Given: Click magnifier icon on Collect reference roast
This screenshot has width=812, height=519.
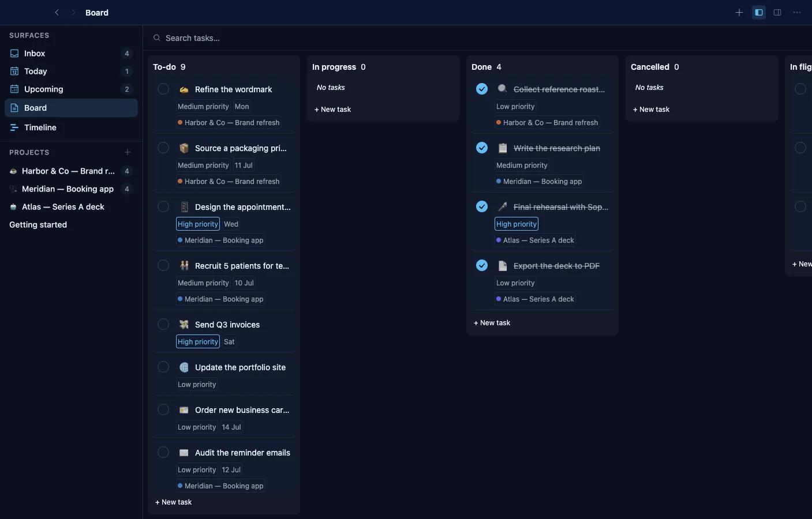Looking at the screenshot, I should (x=503, y=89).
